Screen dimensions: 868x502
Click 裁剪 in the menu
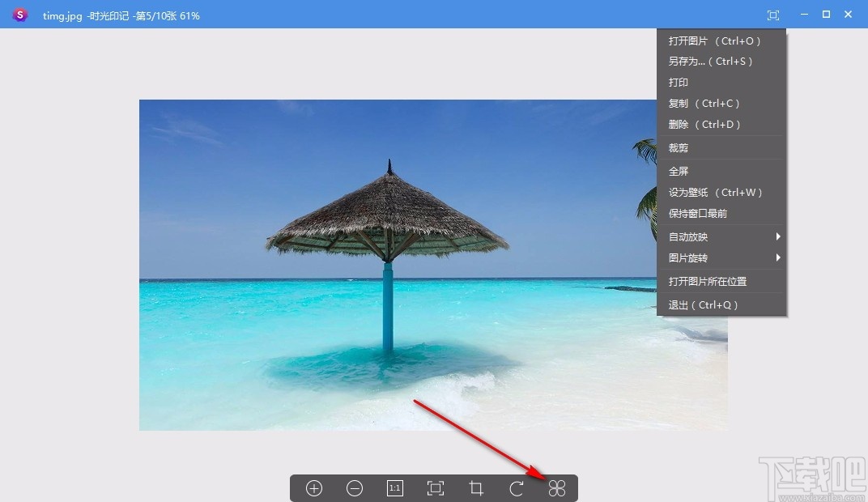point(721,148)
